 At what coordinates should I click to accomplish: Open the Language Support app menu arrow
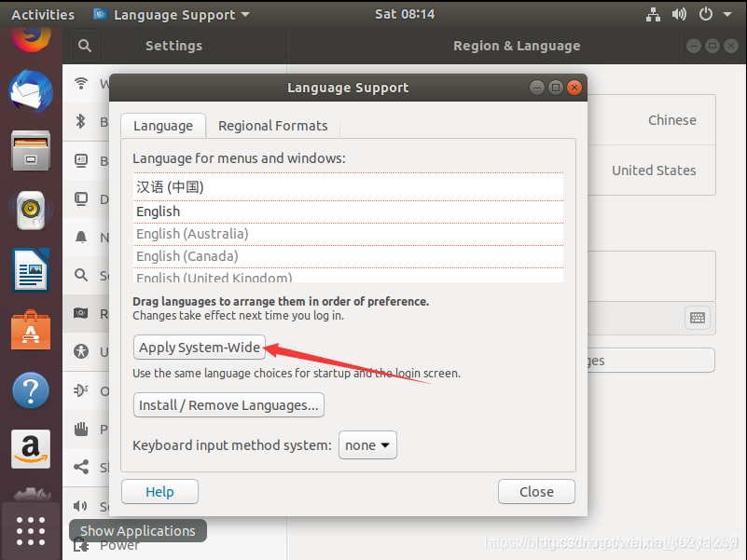click(x=245, y=14)
